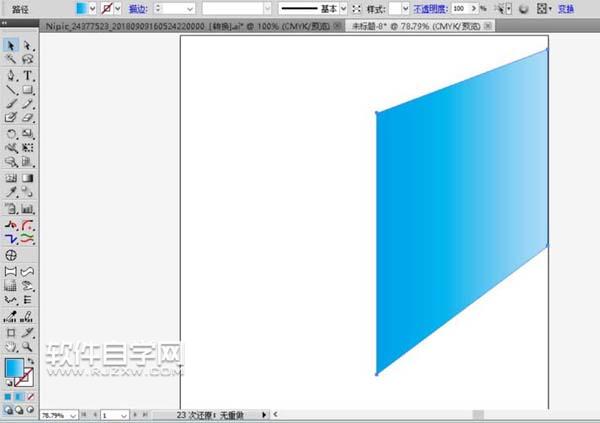The image size is (600, 423).
Task: Select the crosshair circle tool in toolbox
Action: coord(11,255)
